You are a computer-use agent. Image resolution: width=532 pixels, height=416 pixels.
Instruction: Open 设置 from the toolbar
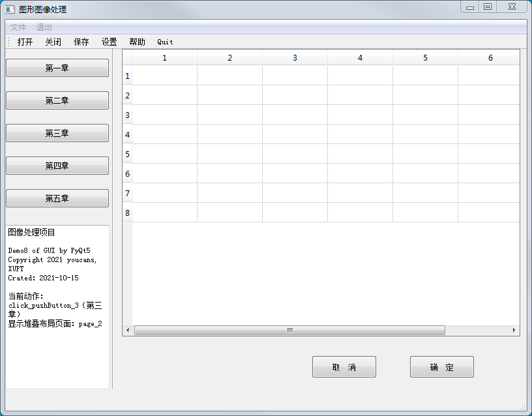point(110,42)
